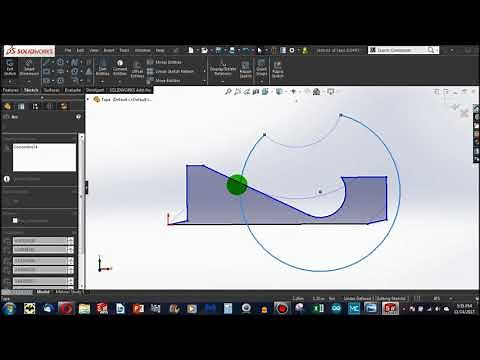Click the Exit Sketch button
This screenshot has width=480, height=360.
10,68
